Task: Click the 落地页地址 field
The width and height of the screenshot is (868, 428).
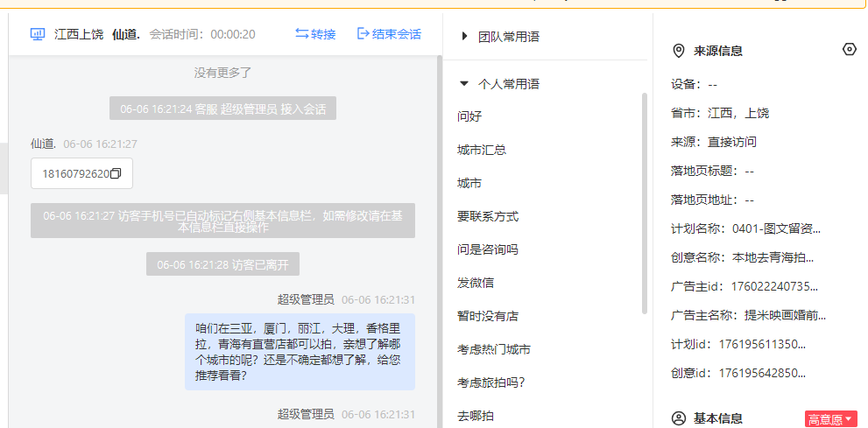Action: point(712,200)
